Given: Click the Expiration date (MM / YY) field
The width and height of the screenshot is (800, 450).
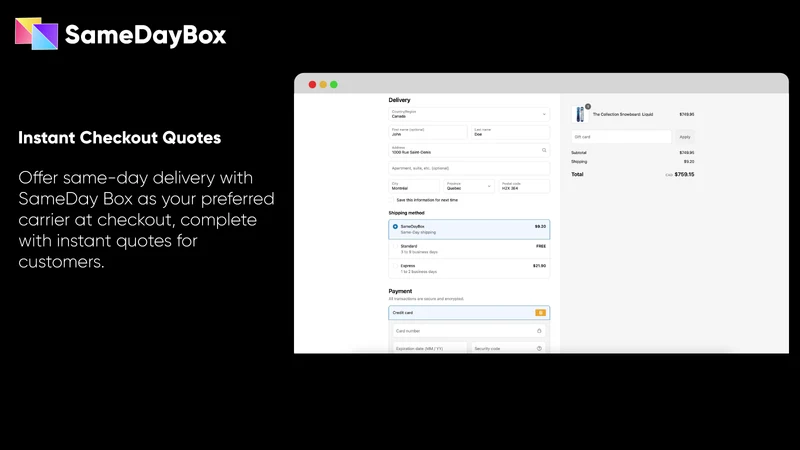Looking at the screenshot, I should (430, 348).
